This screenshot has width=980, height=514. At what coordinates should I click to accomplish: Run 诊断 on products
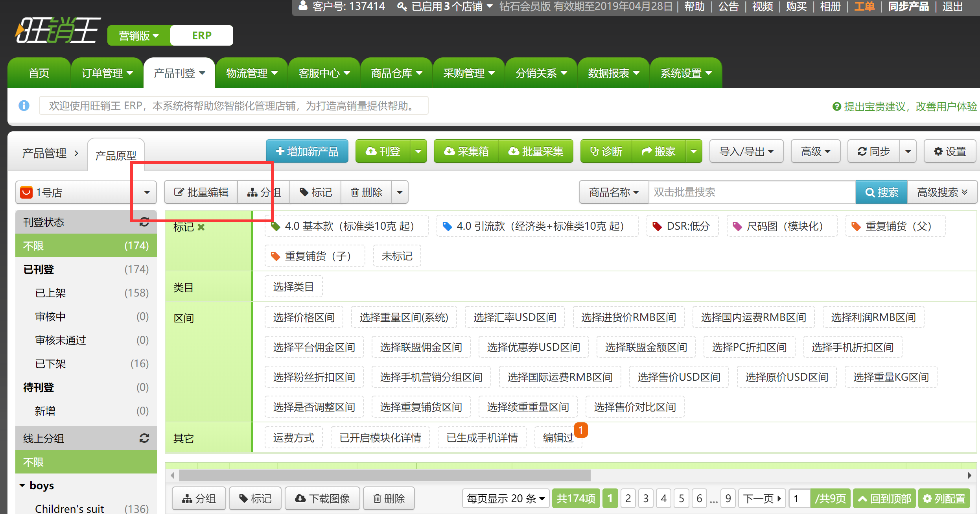tap(606, 151)
